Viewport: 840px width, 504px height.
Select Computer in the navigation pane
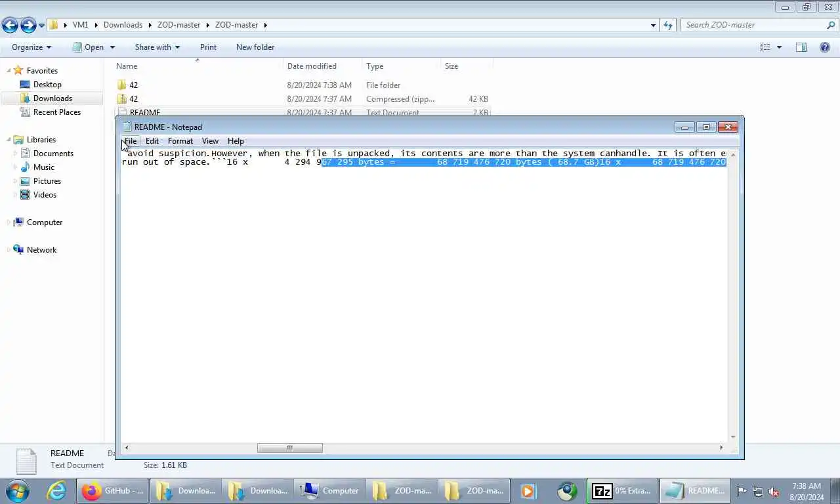click(x=45, y=222)
